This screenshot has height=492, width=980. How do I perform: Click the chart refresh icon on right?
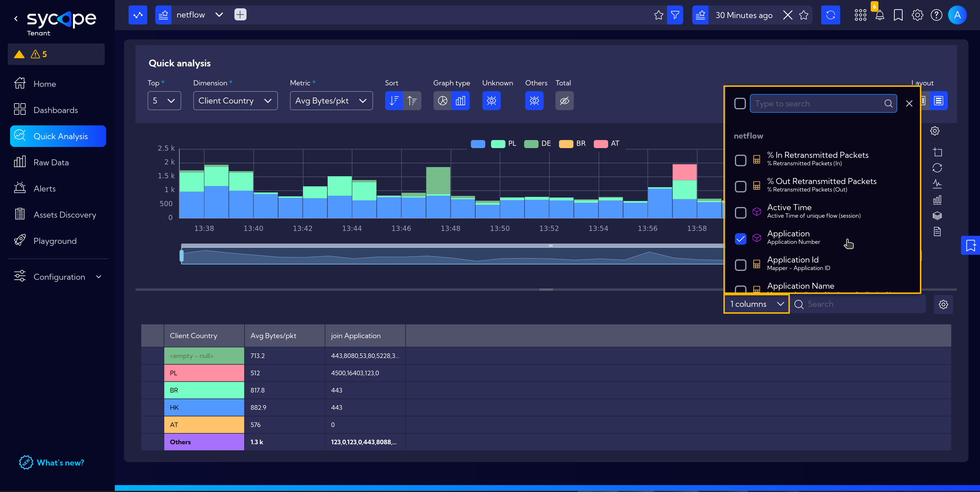937,168
